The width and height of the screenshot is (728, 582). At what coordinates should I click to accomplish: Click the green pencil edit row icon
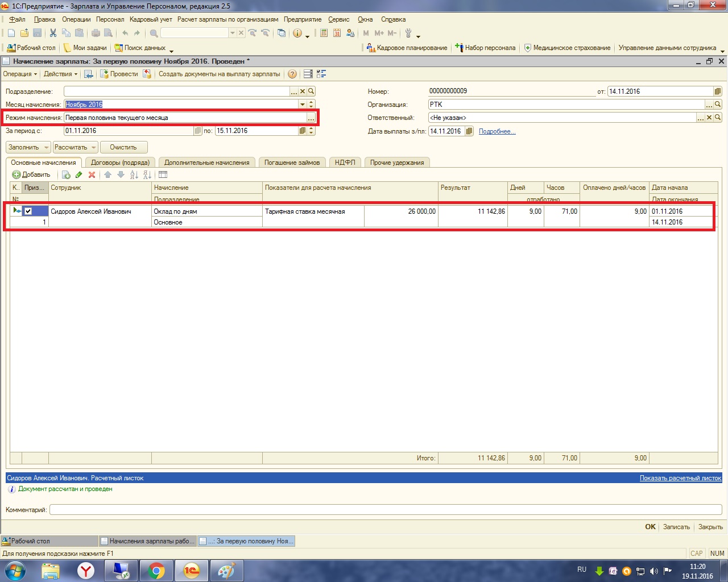(78, 174)
